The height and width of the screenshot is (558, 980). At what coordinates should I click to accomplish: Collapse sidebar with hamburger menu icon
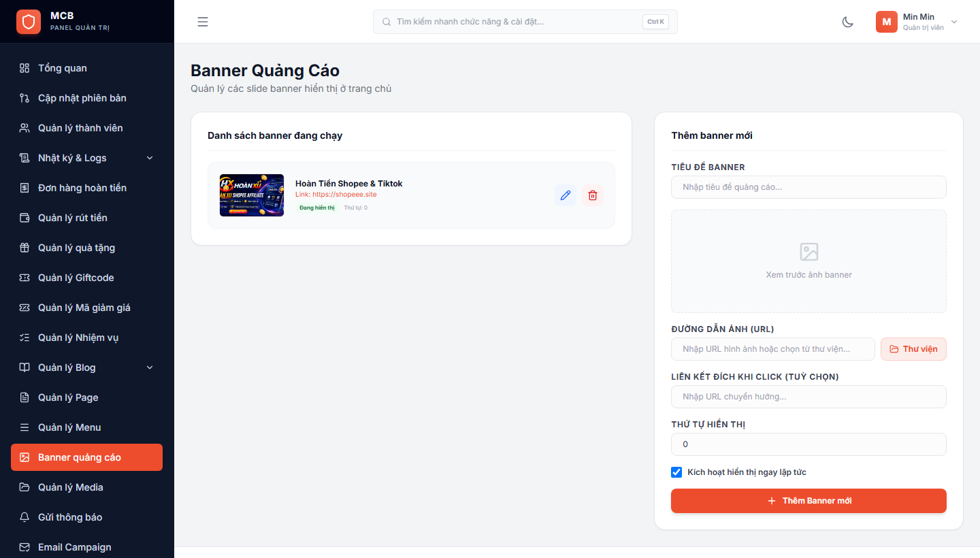click(x=203, y=22)
